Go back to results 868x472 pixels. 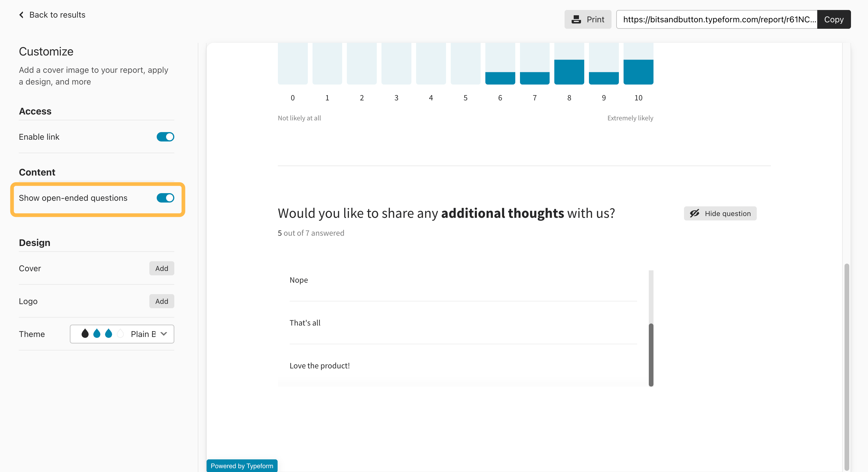(57, 15)
